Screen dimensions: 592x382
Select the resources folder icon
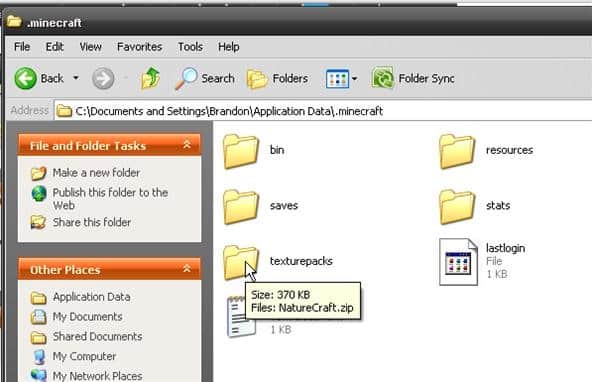(x=457, y=151)
